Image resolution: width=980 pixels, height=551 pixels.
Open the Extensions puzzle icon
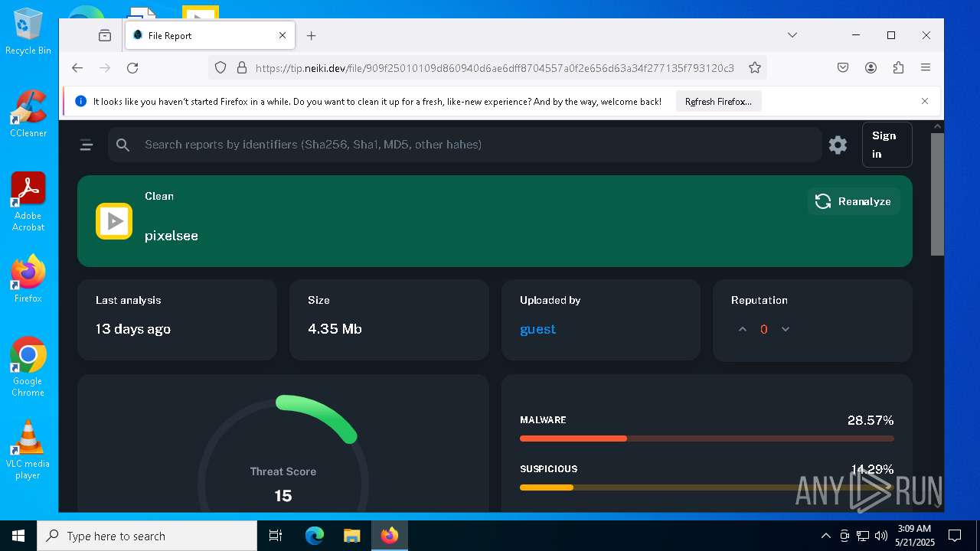tap(898, 68)
